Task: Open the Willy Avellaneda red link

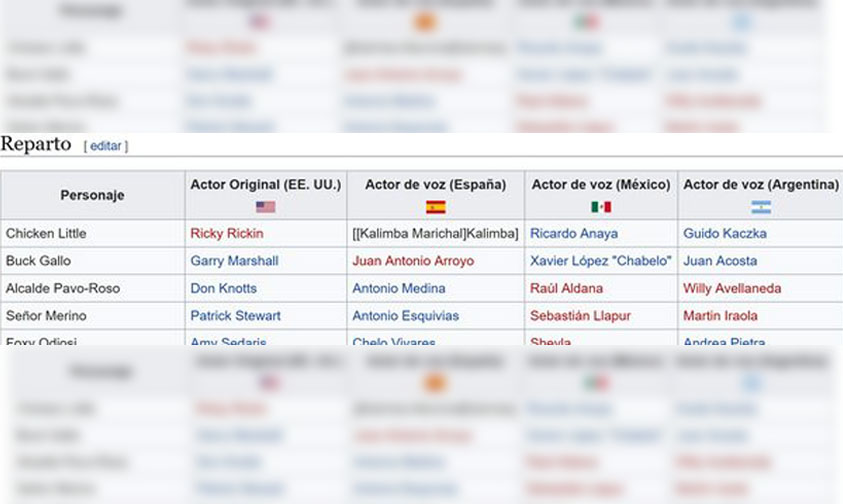Action: click(x=738, y=288)
